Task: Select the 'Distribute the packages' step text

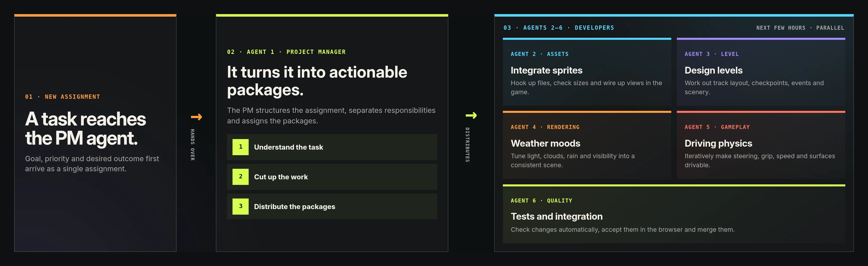Action: tap(295, 206)
